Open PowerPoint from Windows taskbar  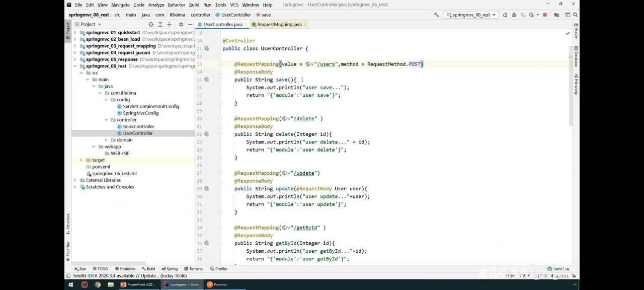(x=138, y=284)
